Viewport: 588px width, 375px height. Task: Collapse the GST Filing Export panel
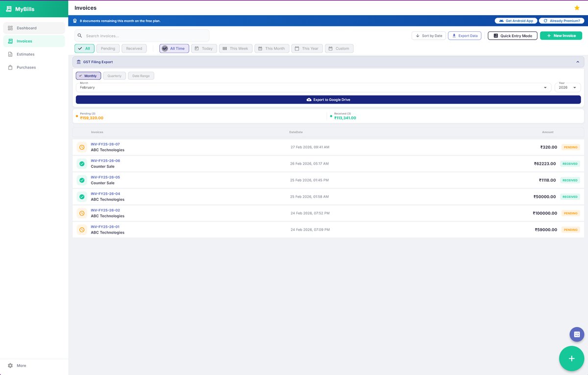pos(578,62)
